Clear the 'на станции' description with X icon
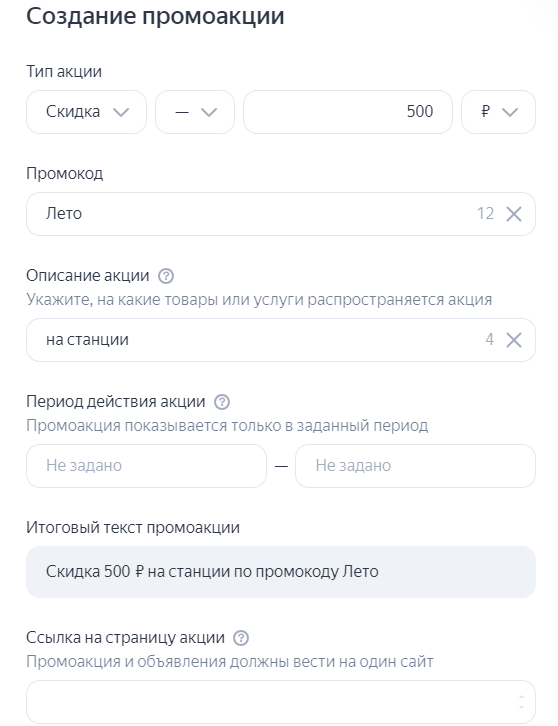Screen dimensions: 558x726 (x=514, y=340)
